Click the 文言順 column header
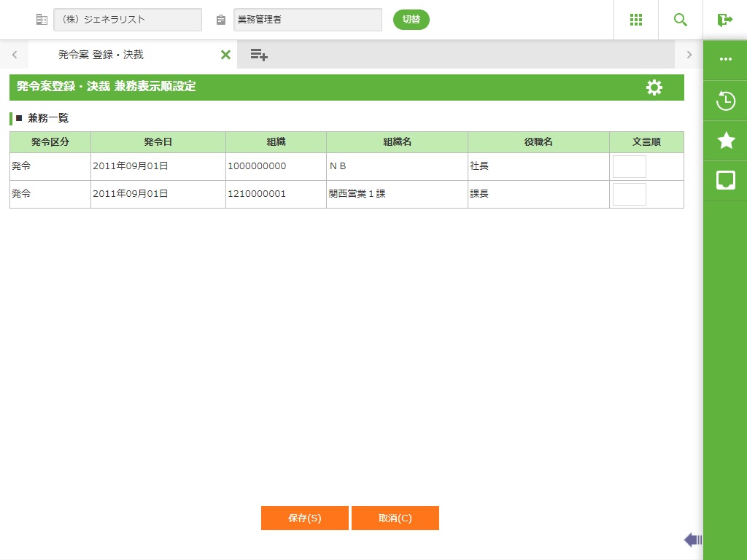The width and height of the screenshot is (747, 560). coord(646,142)
